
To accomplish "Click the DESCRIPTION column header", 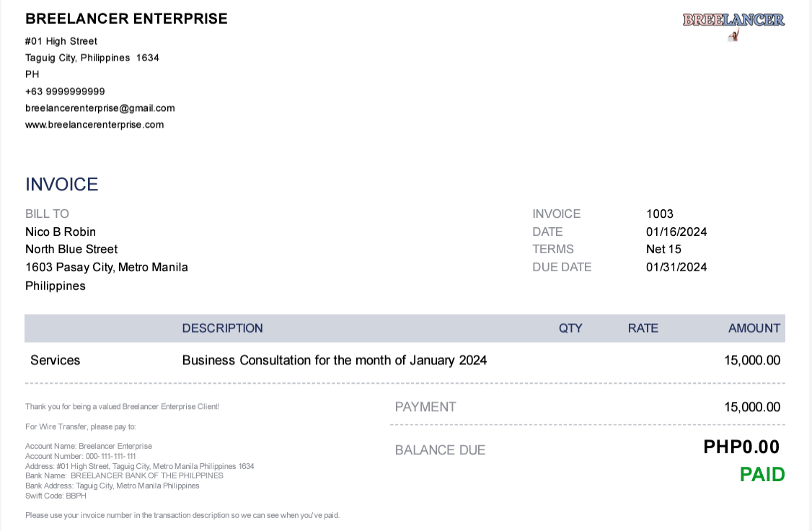I will click(x=222, y=328).
